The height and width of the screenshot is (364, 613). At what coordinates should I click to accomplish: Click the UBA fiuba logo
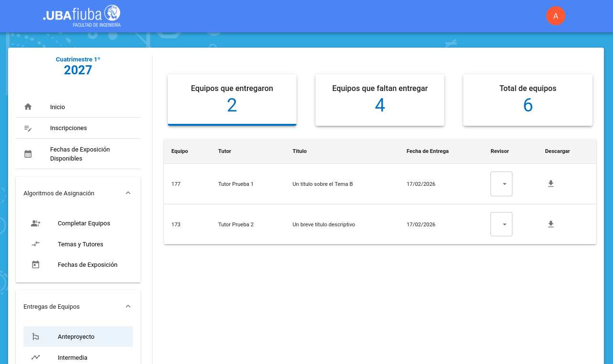[82, 16]
